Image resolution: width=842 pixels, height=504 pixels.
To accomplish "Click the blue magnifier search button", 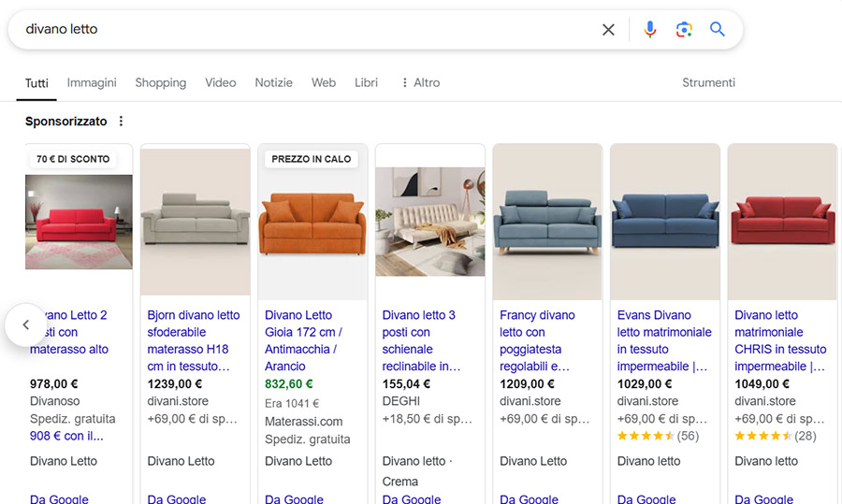I will coord(718,30).
